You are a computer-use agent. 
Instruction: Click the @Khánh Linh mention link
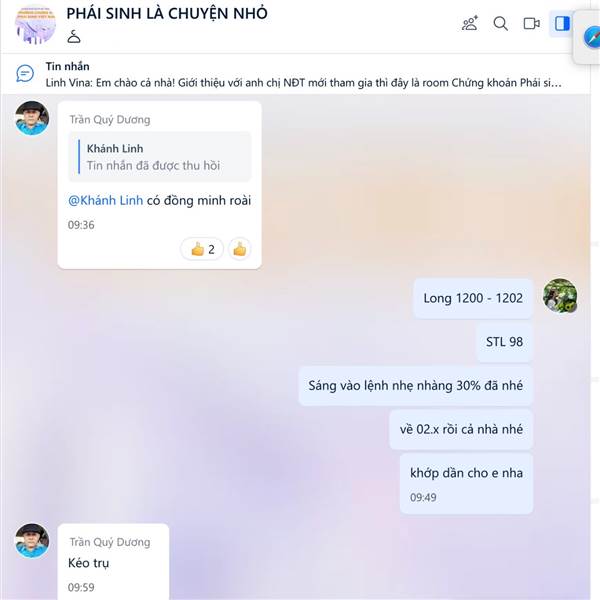tap(106, 200)
